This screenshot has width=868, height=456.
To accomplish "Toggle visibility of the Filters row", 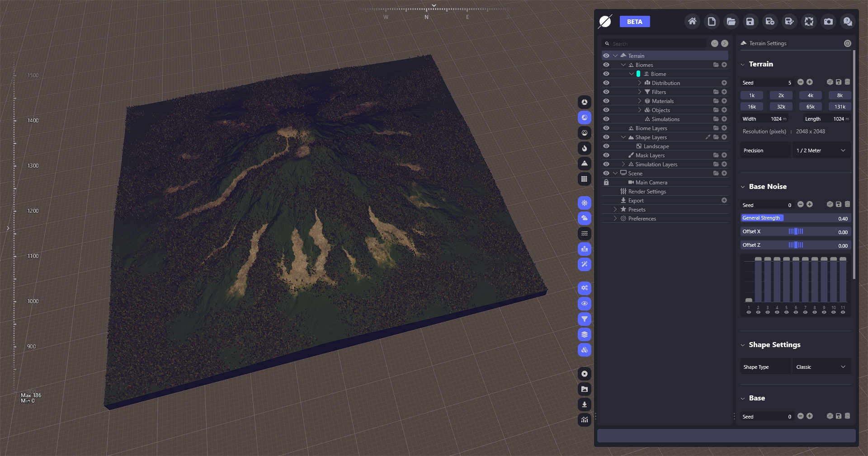I will (606, 92).
